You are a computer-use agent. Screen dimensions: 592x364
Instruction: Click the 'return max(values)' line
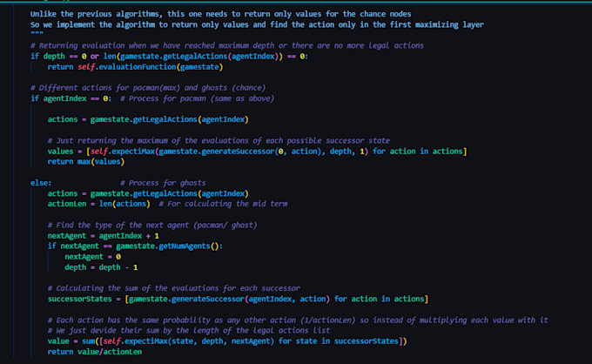(85, 162)
